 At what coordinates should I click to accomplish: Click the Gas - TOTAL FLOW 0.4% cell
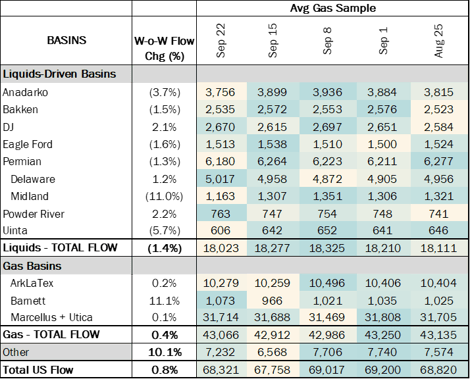tap(164, 335)
